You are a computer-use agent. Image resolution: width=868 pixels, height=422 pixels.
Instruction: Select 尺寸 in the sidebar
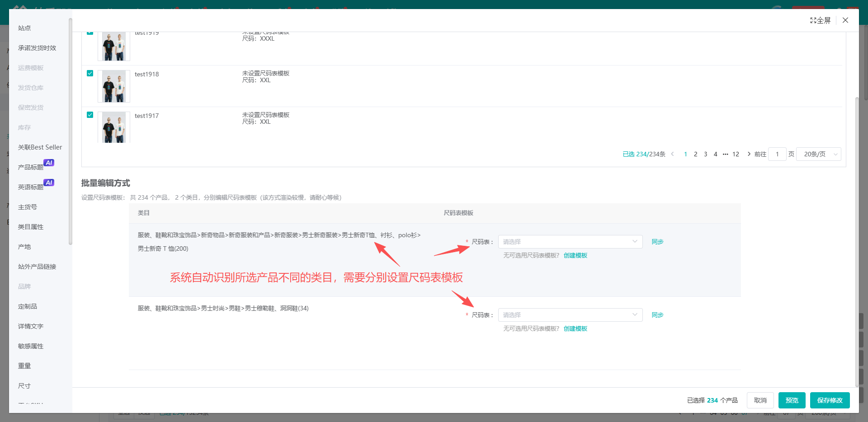[x=24, y=386]
